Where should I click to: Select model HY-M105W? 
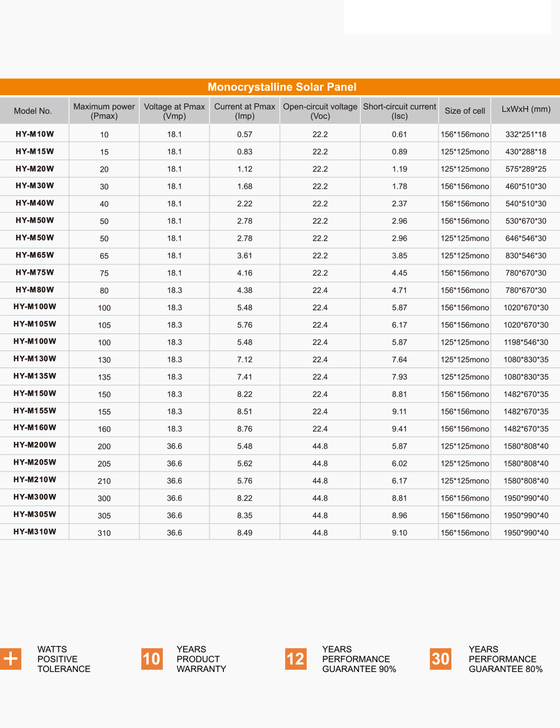tap(35, 324)
